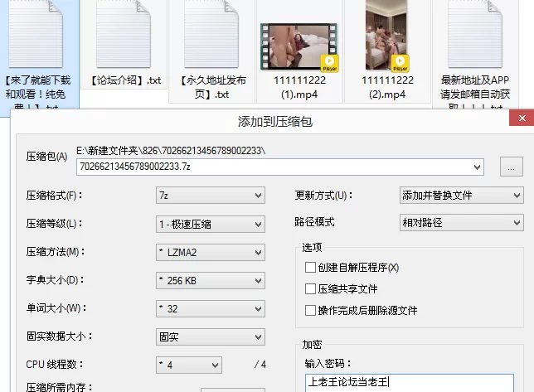Select the 最新地址及APP请发邮箱 txt file icon

475,34
